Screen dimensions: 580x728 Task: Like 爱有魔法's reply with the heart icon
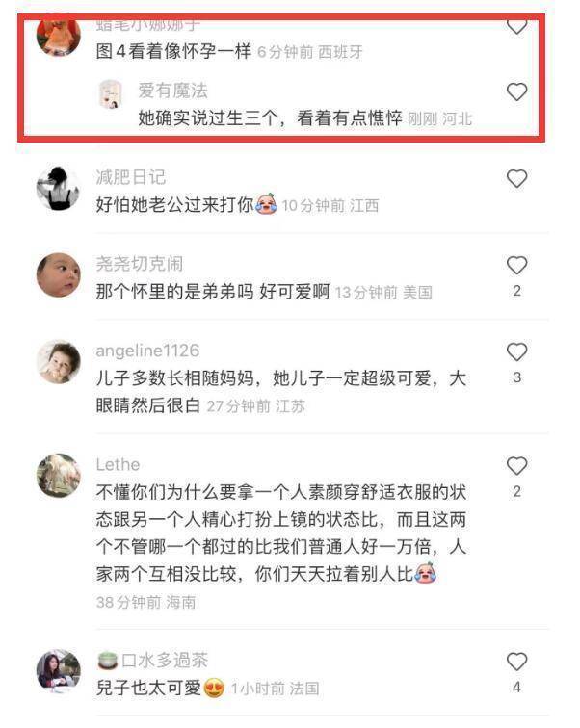coord(516,91)
